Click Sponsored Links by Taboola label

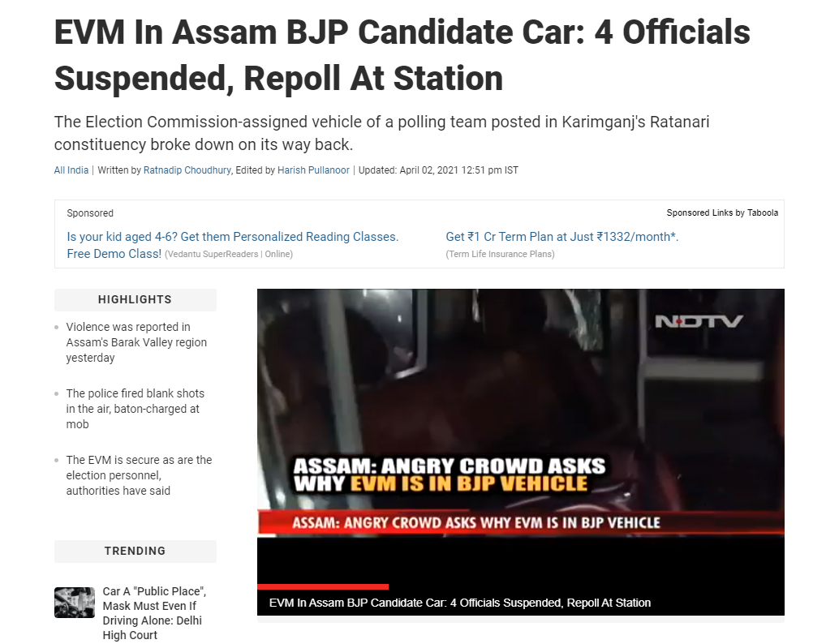[722, 213]
